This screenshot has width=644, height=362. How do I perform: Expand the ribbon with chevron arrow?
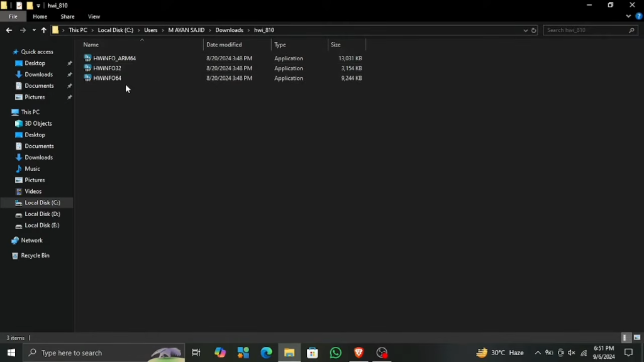tap(628, 16)
